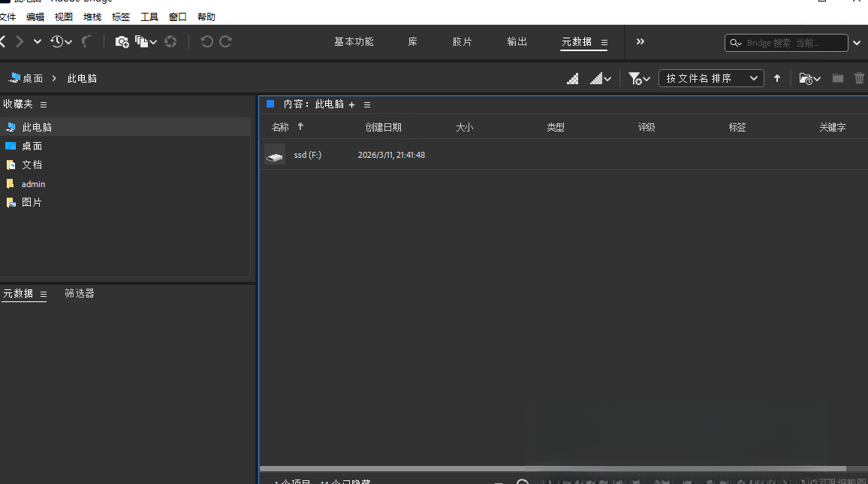Select the 元数据 workspace tab
This screenshot has width=868, height=484.
coord(576,42)
